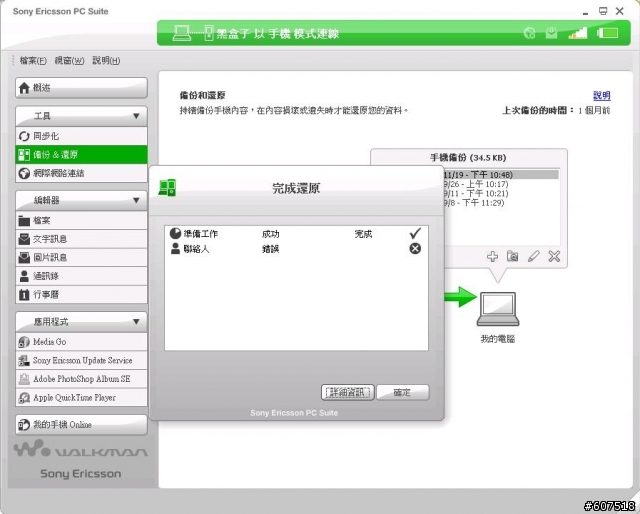Open 檔案 folder item in sidebar
640x514 pixels.
(81, 220)
